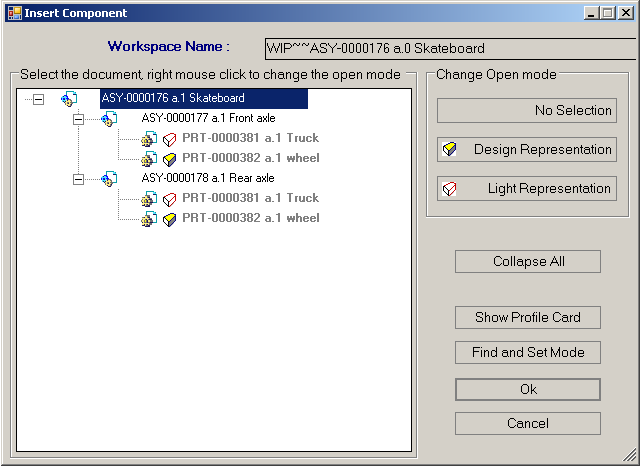
Task: Open Show Profile Card
Action: tap(527, 317)
